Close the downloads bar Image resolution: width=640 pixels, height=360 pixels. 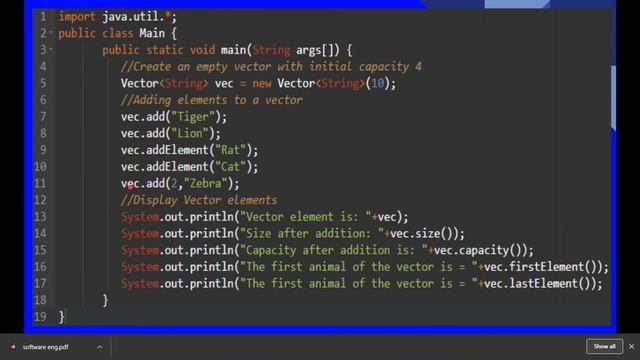coord(631,347)
